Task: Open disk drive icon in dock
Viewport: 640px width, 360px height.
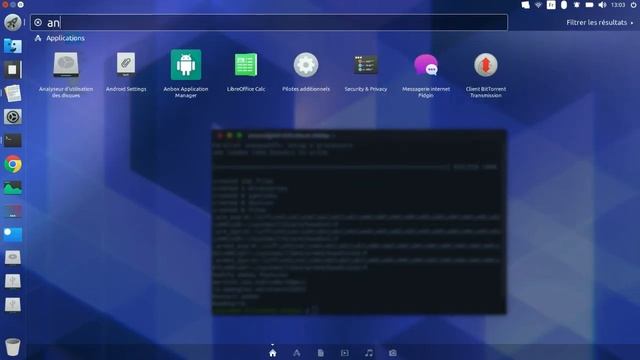Action: tap(13, 258)
